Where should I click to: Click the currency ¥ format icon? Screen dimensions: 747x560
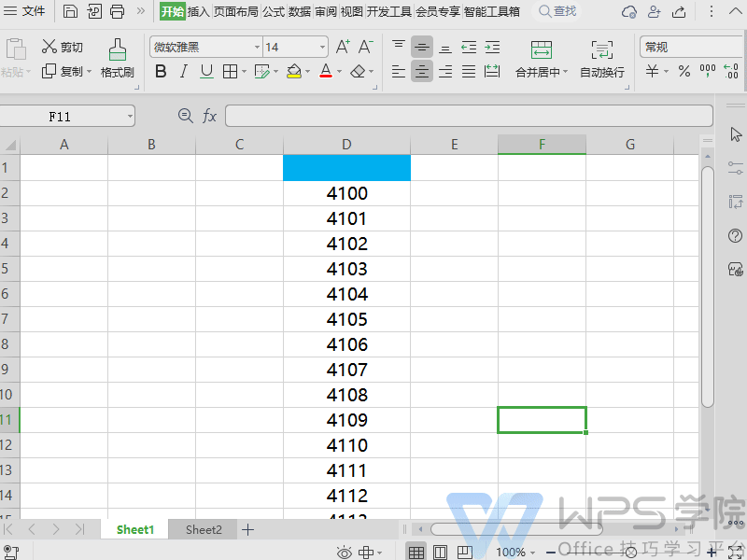tap(652, 72)
